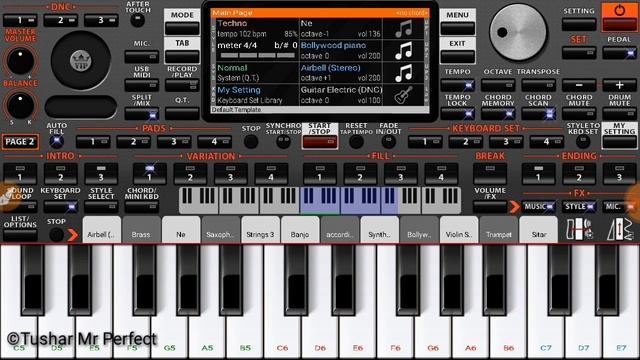Toggle the MIC. FX button
The image size is (640, 360).
(619, 207)
